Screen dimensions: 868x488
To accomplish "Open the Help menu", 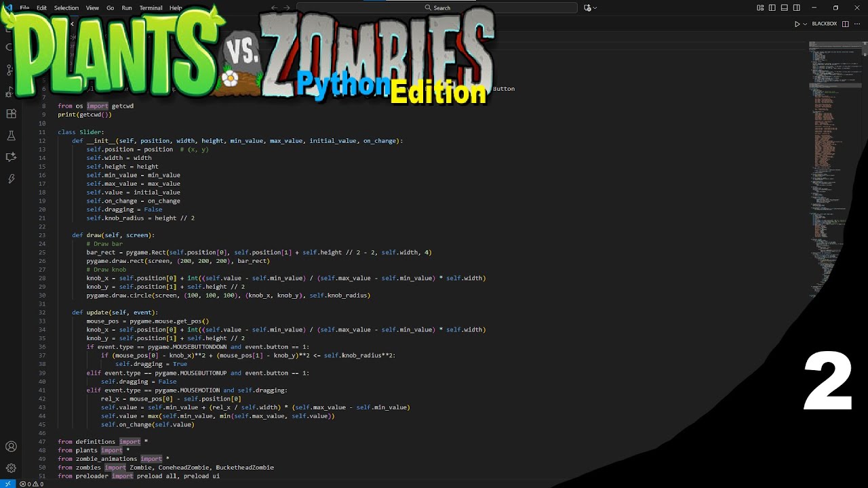I will click(x=176, y=8).
